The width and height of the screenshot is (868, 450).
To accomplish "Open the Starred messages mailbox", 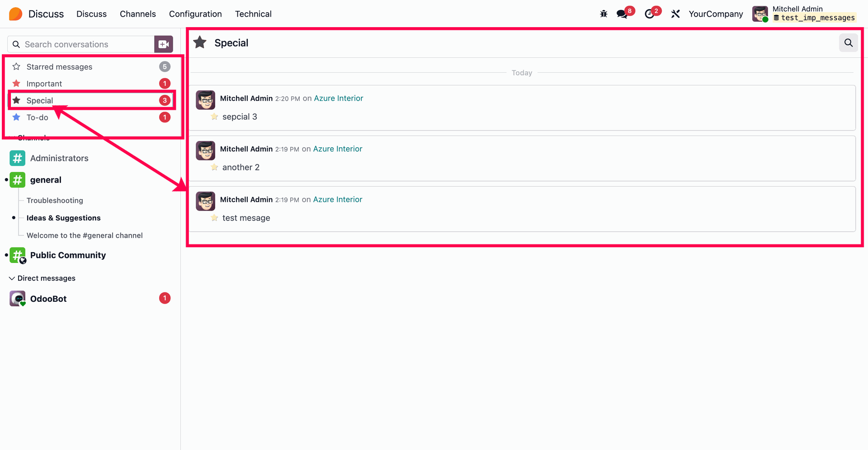I will [x=91, y=67].
